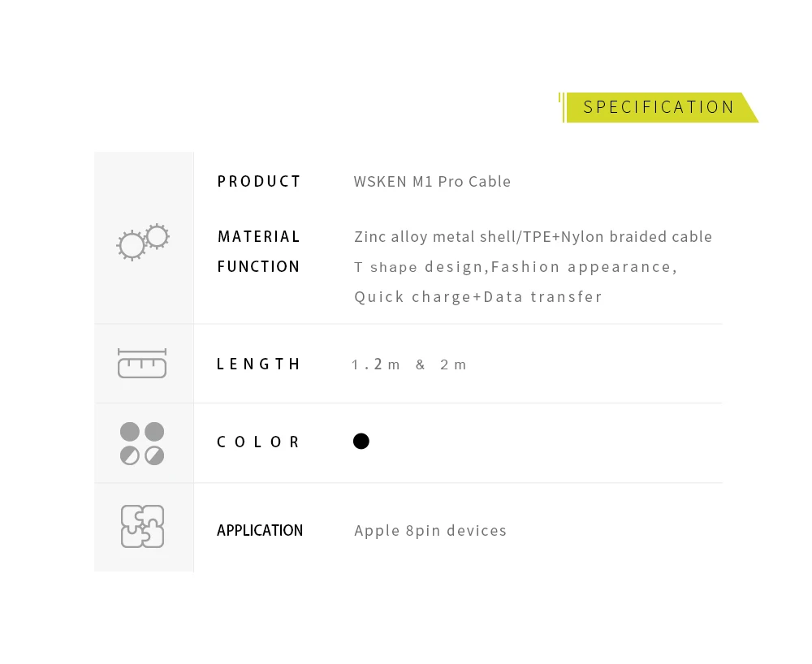The height and width of the screenshot is (664, 812).
Task: Click the SPECIFICATION banner
Action: [x=662, y=108]
